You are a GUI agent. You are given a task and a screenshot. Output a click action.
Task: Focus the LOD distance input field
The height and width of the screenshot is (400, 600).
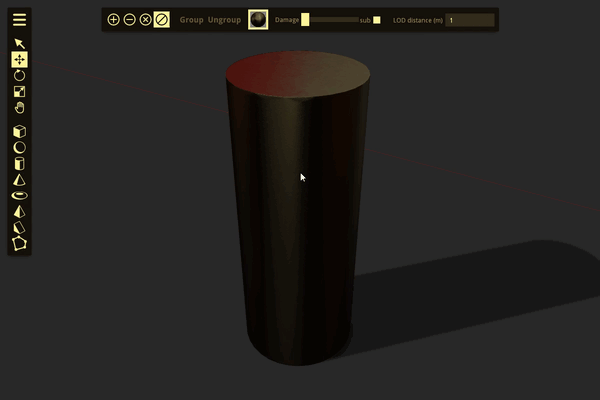click(x=470, y=20)
